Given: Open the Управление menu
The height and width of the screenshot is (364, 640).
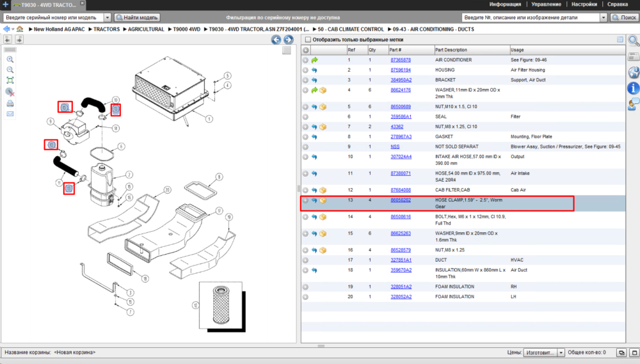Looking at the screenshot, I should 546,4.
